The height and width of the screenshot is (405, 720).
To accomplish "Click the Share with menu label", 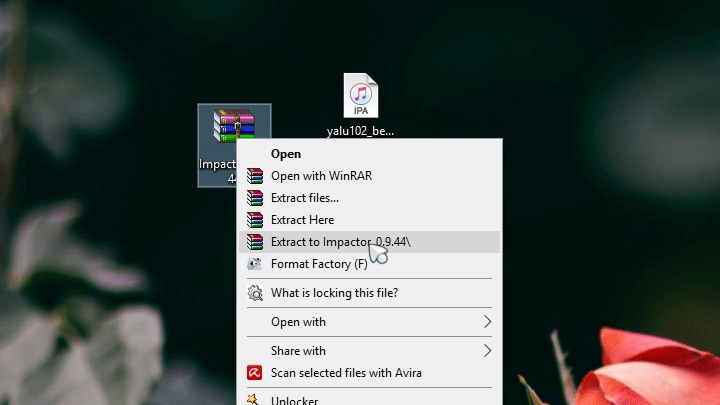I will click(x=298, y=351).
